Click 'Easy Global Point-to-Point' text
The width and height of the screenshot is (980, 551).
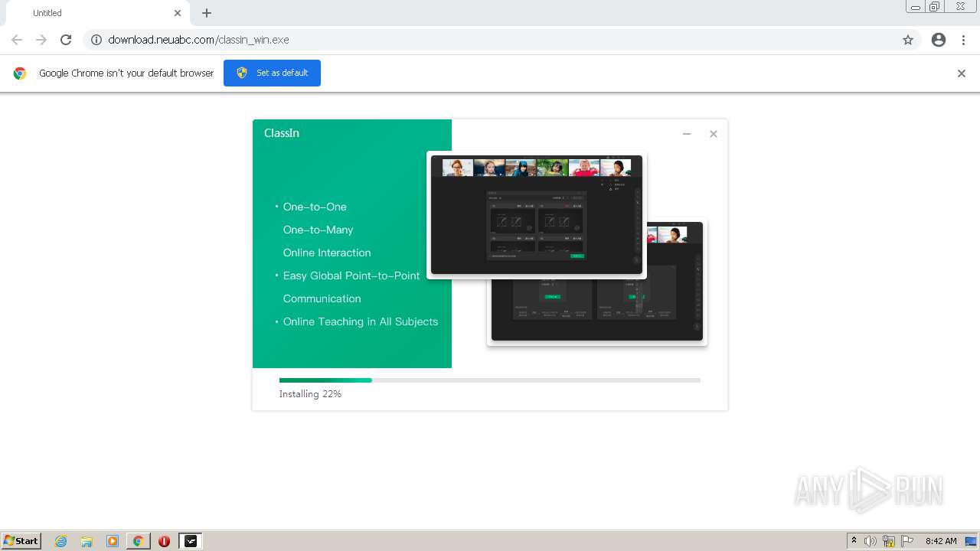pyautogui.click(x=351, y=275)
